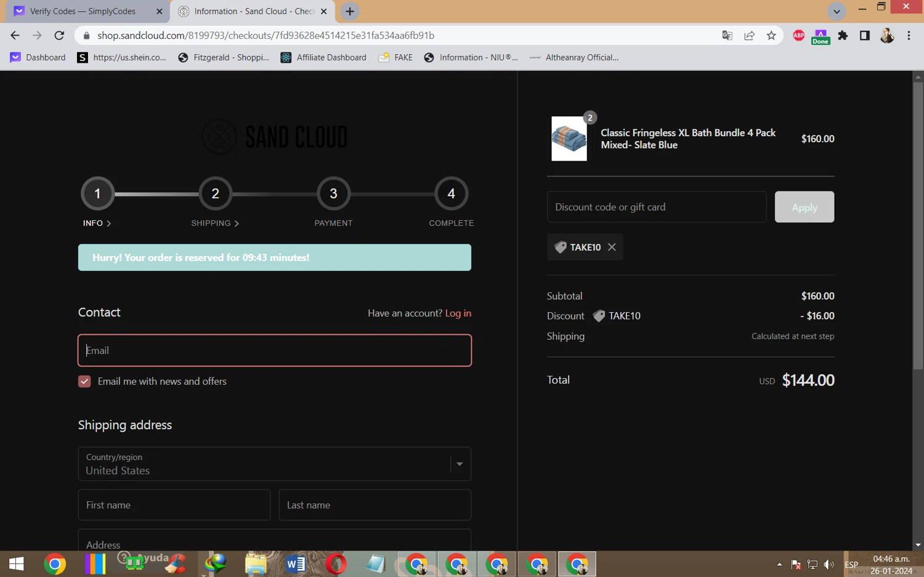Toggle the browser side panel icon
The image size is (924, 577).
point(864,36)
